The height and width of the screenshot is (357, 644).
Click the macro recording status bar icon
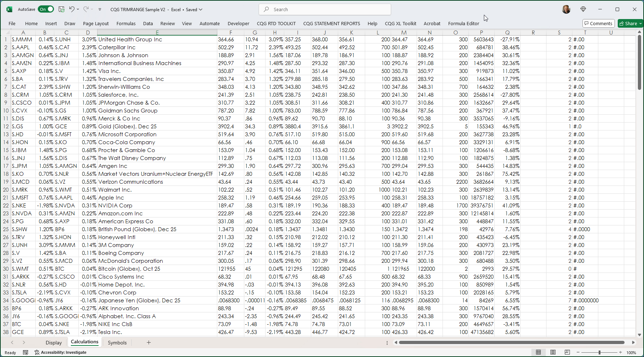coord(26,352)
